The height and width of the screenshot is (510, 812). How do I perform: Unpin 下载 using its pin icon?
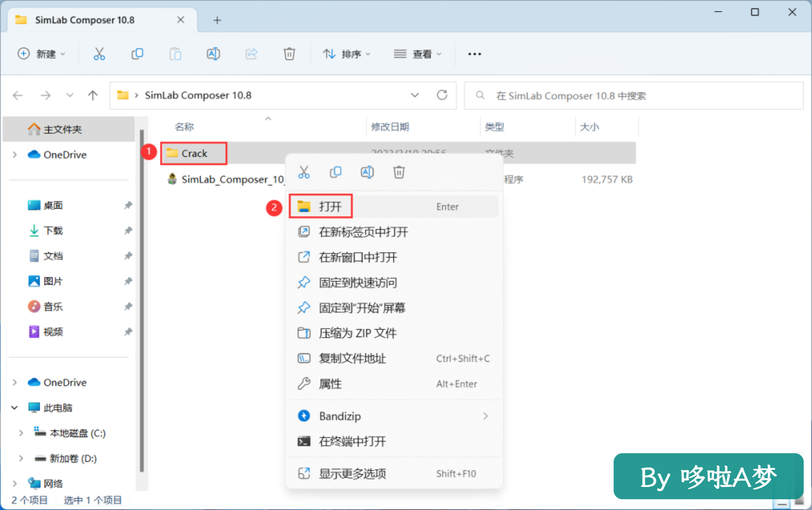click(x=128, y=231)
